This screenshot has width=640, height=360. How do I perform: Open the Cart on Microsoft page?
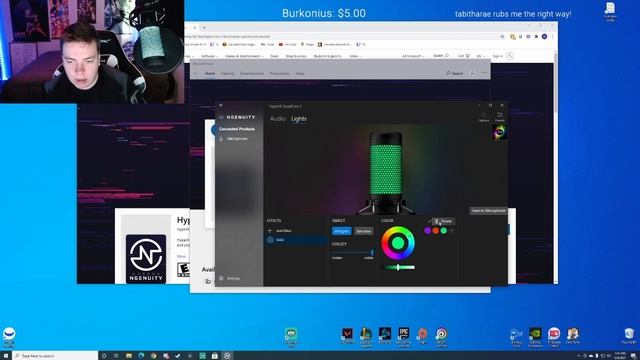click(463, 56)
